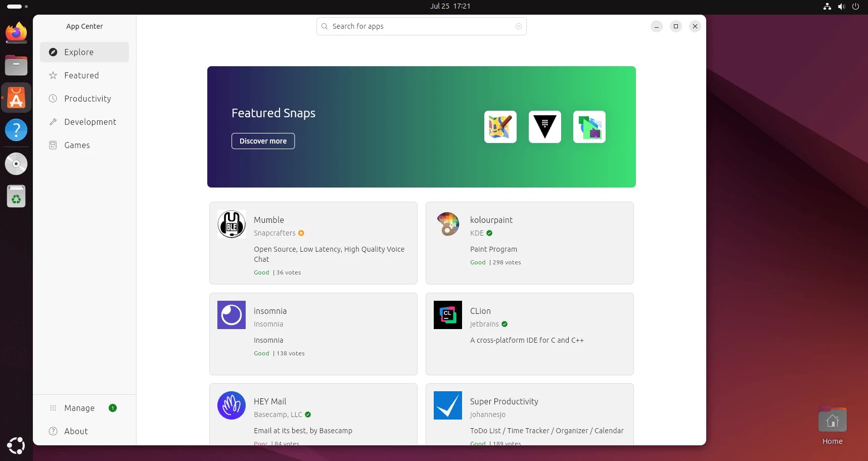Click the date and time in top bar
The image size is (868, 461).
[450, 6]
